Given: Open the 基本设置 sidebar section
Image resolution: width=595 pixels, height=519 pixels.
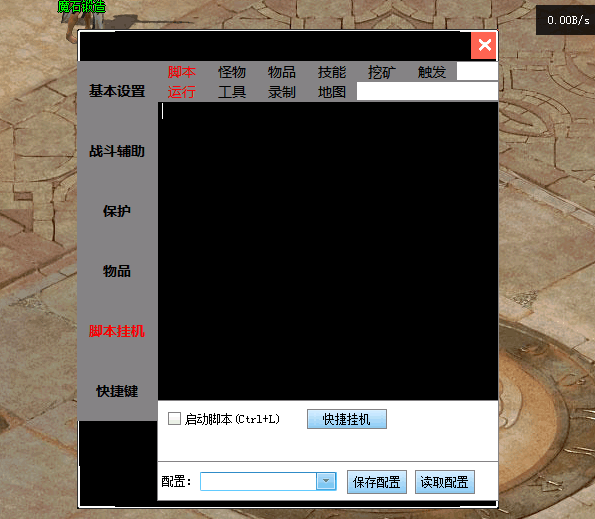Looking at the screenshot, I should (117, 91).
